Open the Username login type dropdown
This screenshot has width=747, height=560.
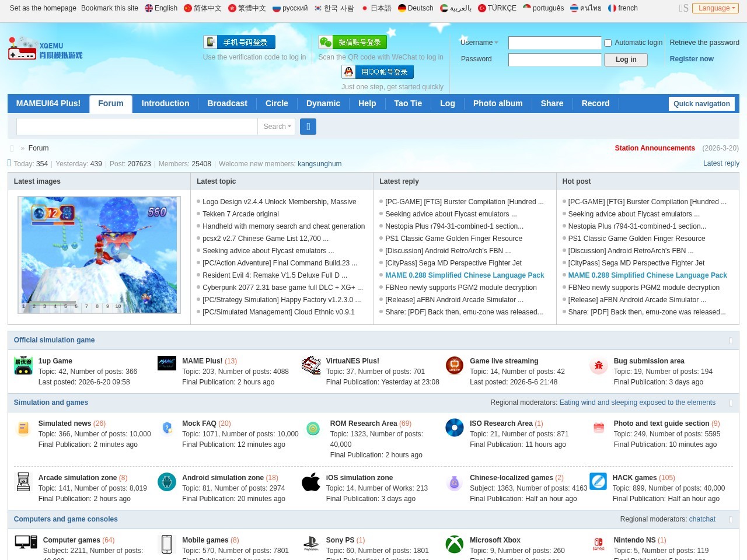point(479,43)
